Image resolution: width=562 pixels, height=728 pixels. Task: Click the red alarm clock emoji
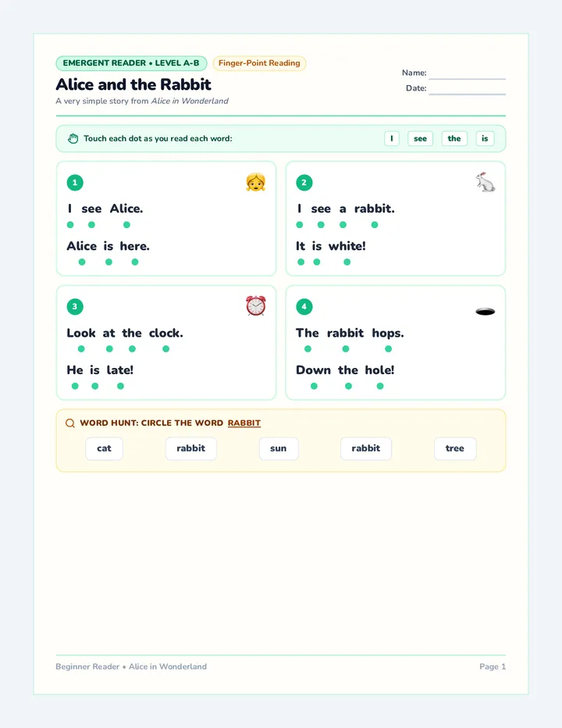(256, 306)
